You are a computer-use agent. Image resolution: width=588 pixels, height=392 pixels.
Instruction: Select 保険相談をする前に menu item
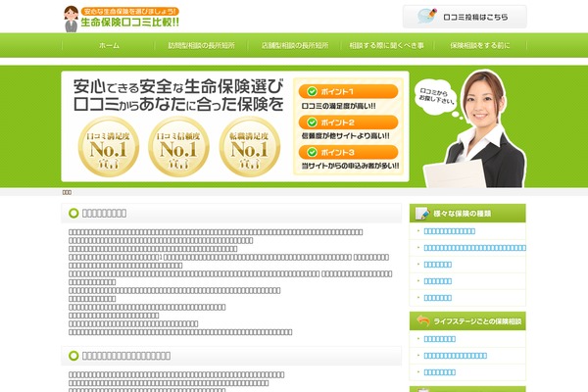[x=480, y=45]
